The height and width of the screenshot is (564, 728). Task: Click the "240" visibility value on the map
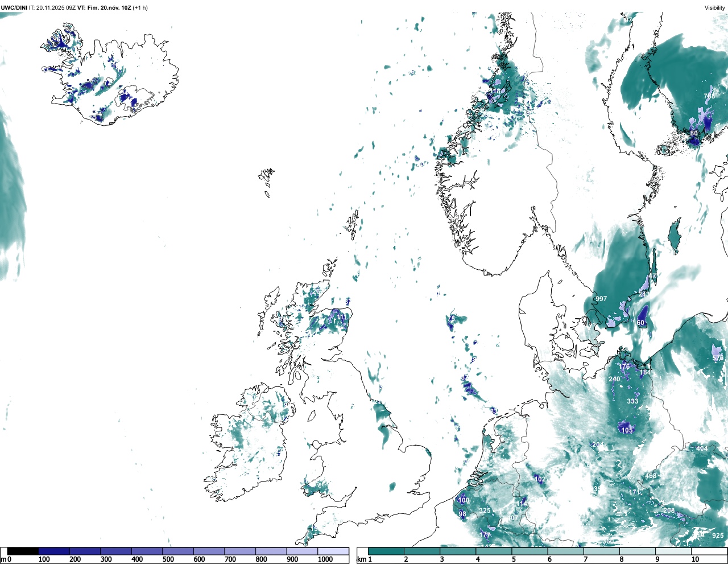[x=614, y=379]
